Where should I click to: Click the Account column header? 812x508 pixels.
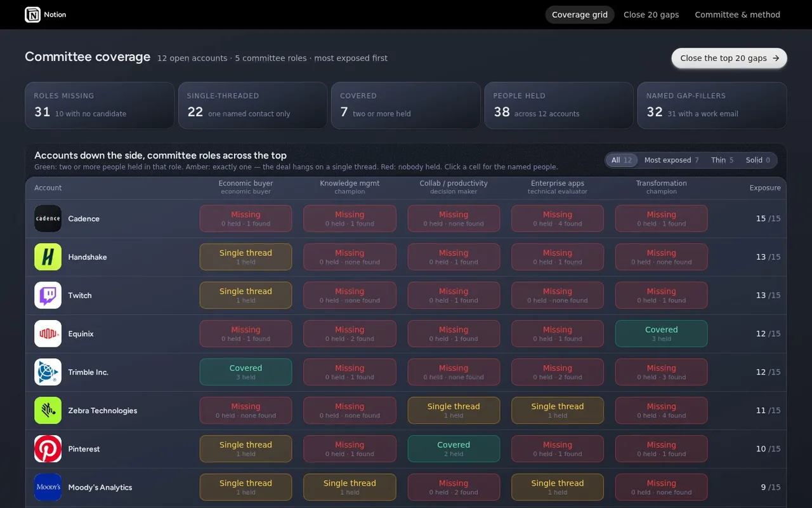tap(48, 187)
